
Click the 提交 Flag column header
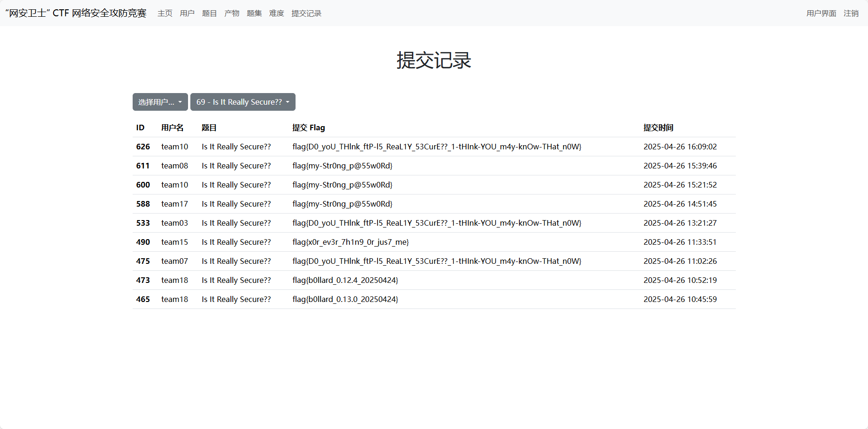[309, 127]
